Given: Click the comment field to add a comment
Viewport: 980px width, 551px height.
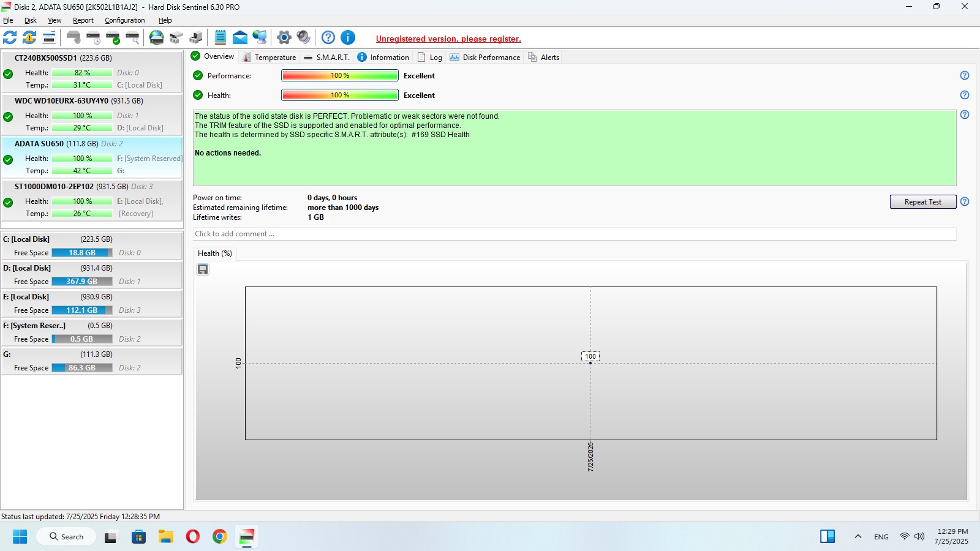Looking at the screenshot, I should [575, 234].
